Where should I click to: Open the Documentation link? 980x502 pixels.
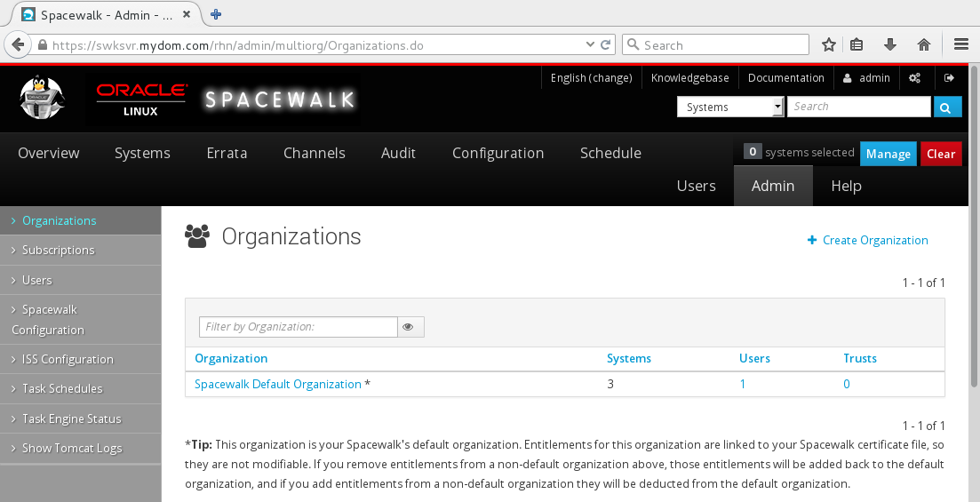[786, 78]
